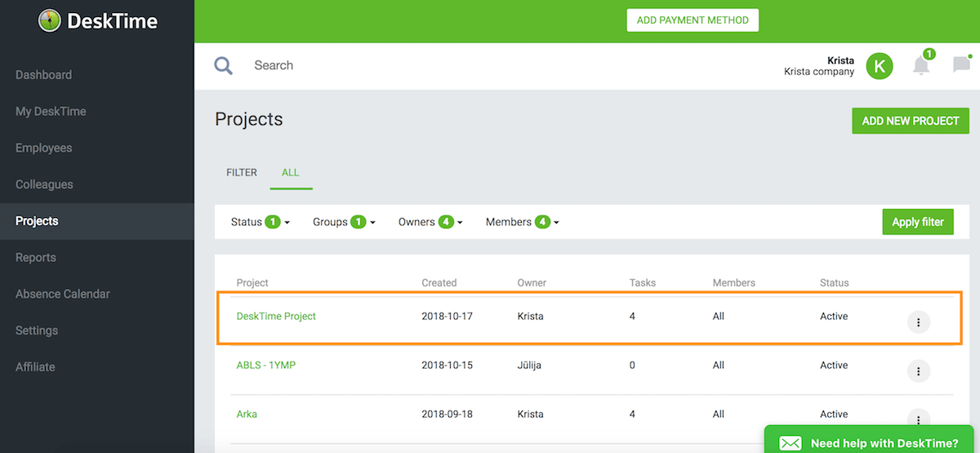Click the green K user avatar
The image size is (980, 453).
coord(880,66)
